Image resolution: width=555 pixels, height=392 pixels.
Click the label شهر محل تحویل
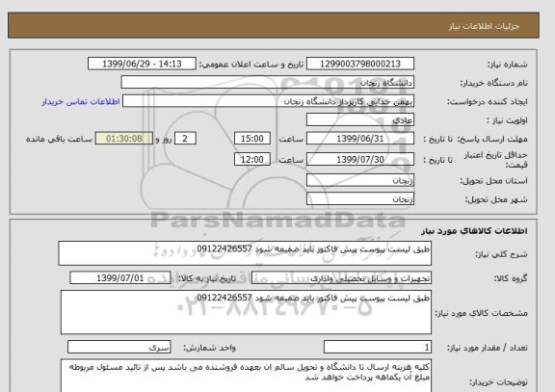click(x=496, y=200)
